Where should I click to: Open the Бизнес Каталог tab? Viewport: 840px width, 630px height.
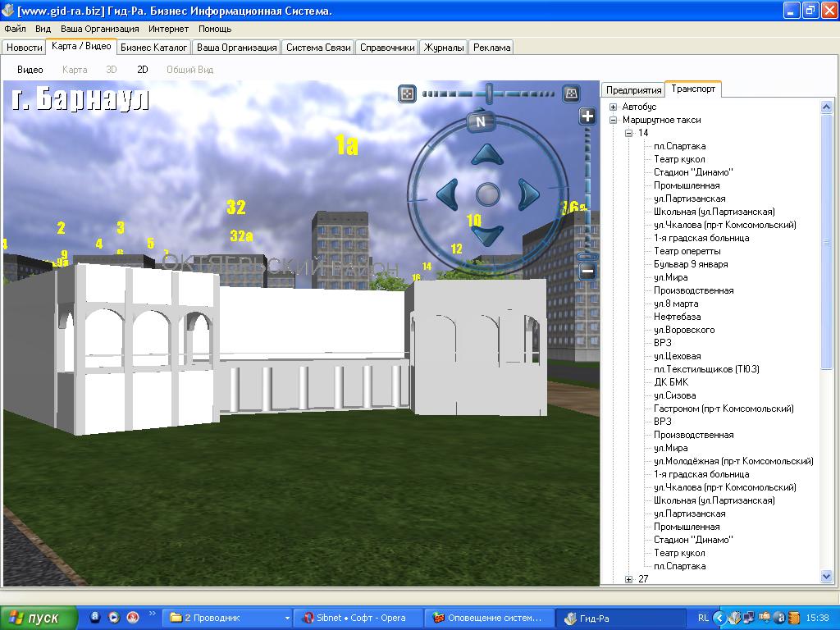click(x=155, y=48)
